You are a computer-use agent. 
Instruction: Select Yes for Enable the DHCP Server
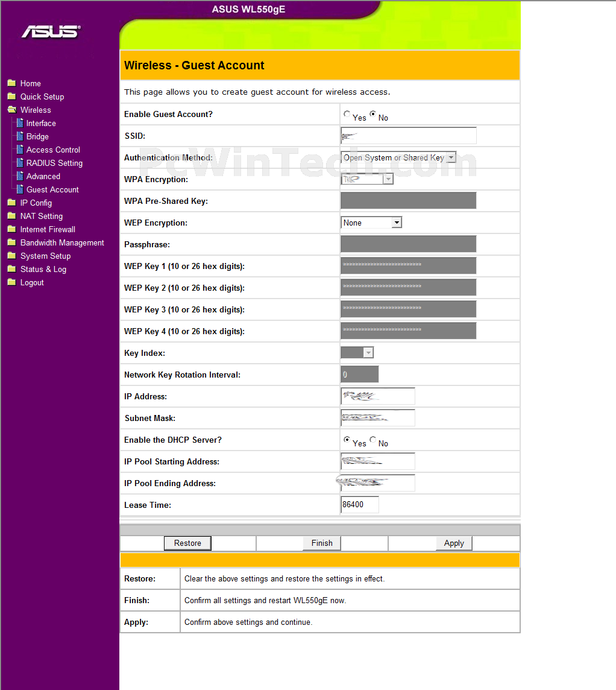[x=347, y=440]
